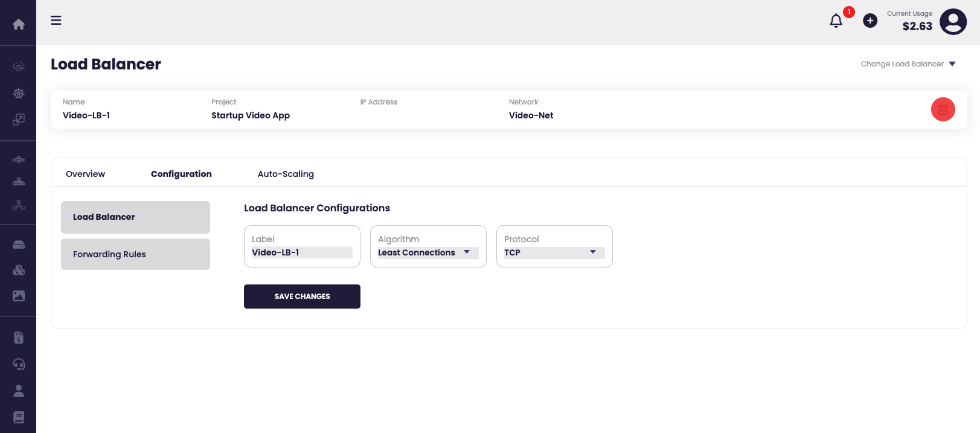Select the Load Balancer side section
Viewport: 980px width, 433px height.
coord(135,217)
